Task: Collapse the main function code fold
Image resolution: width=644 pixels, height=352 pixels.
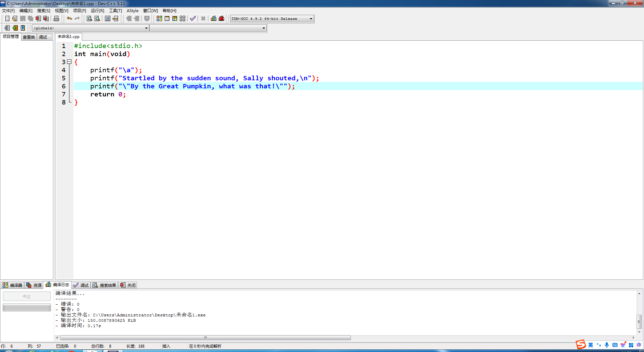Action: coord(69,62)
